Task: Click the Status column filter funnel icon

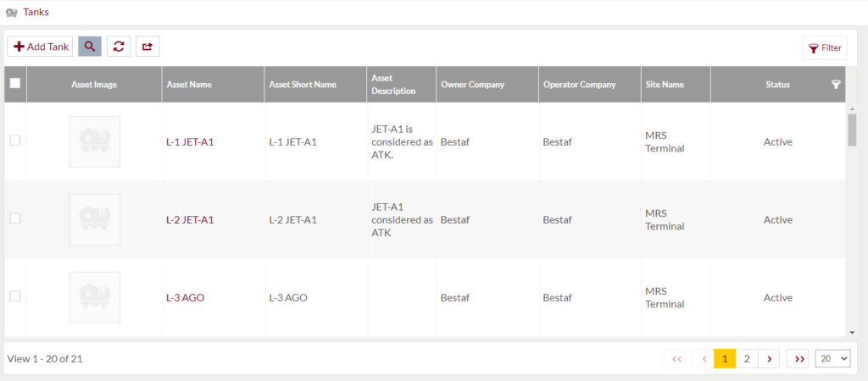Action: tap(836, 84)
